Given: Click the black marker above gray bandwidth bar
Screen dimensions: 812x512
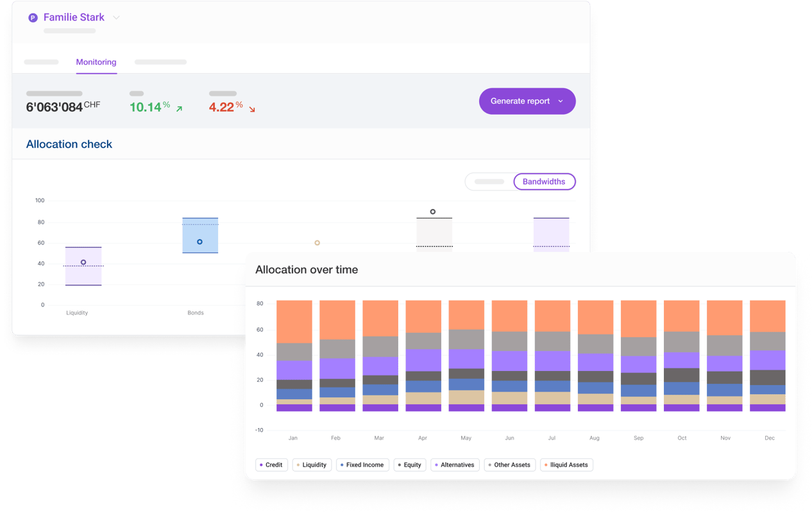Looking at the screenshot, I should [433, 211].
